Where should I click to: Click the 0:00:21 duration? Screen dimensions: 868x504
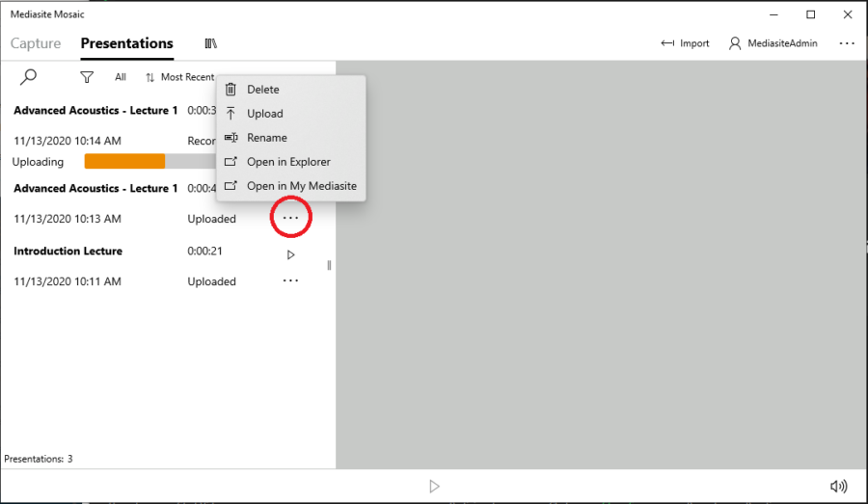coord(204,252)
